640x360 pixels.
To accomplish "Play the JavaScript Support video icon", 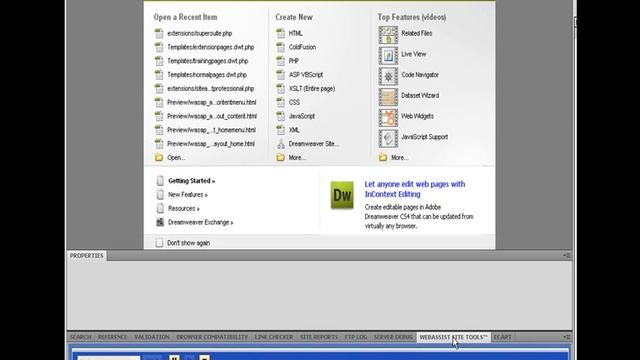I will [388, 139].
